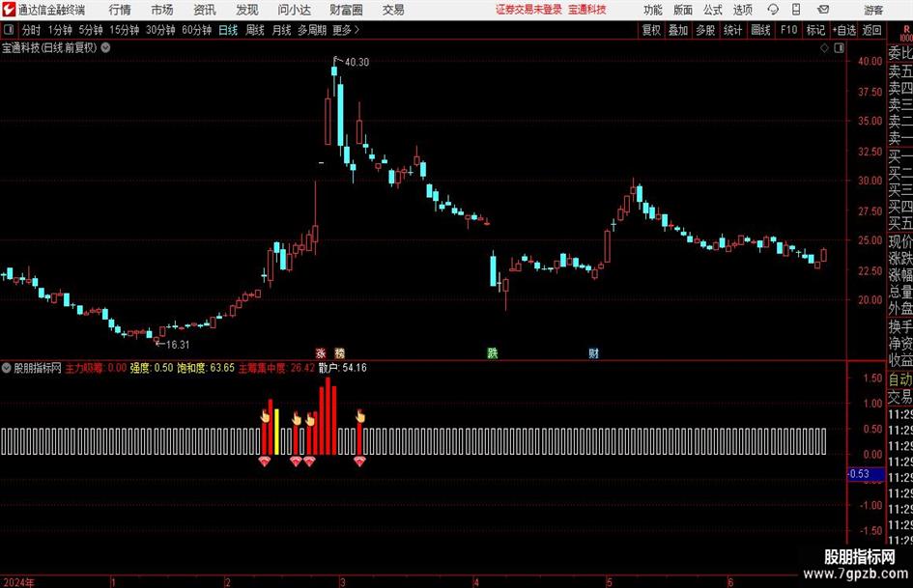Switch to 1分钟 period
The image size is (913, 588).
[x=60, y=30]
